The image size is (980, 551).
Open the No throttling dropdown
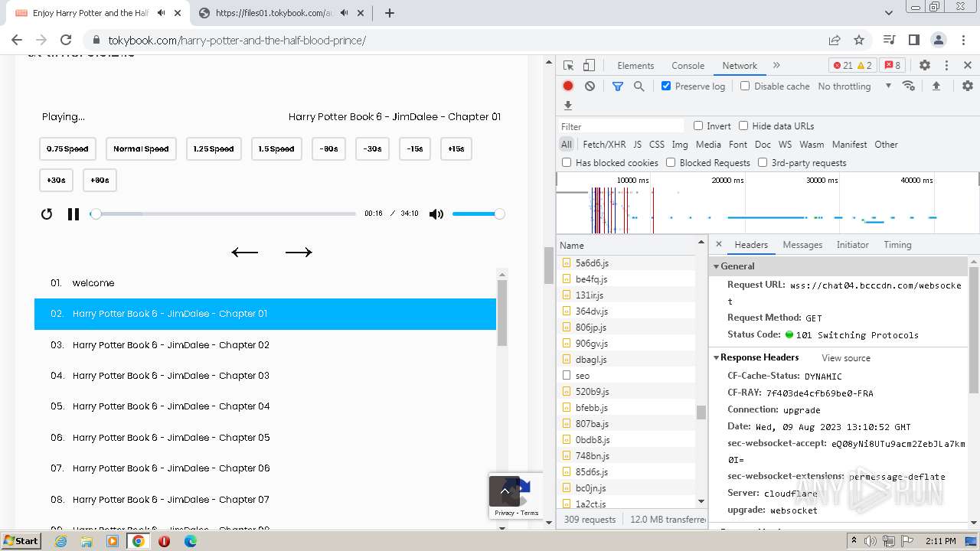854,86
